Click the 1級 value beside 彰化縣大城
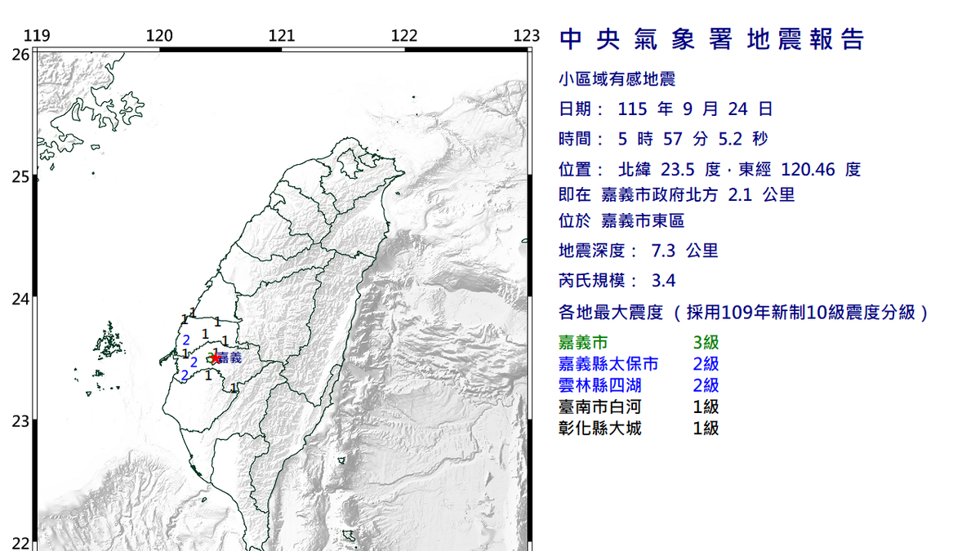 click(x=706, y=428)
